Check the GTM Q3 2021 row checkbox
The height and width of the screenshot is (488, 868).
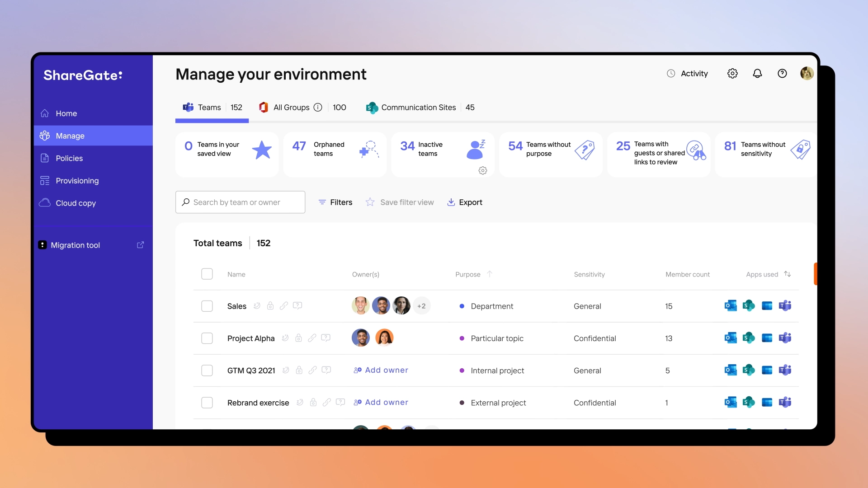coord(207,371)
